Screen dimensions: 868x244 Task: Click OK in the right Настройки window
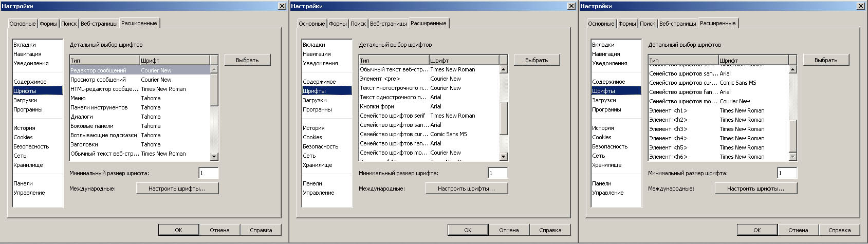pos(757,230)
